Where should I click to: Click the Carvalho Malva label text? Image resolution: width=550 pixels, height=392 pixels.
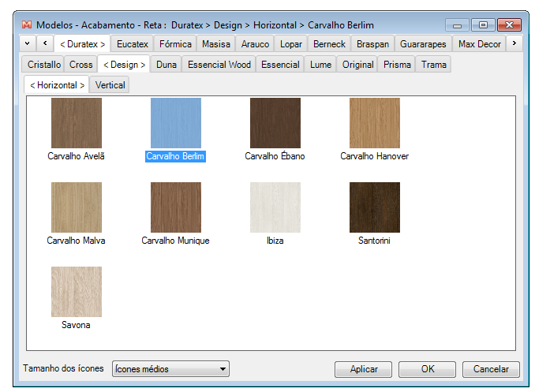point(76,241)
